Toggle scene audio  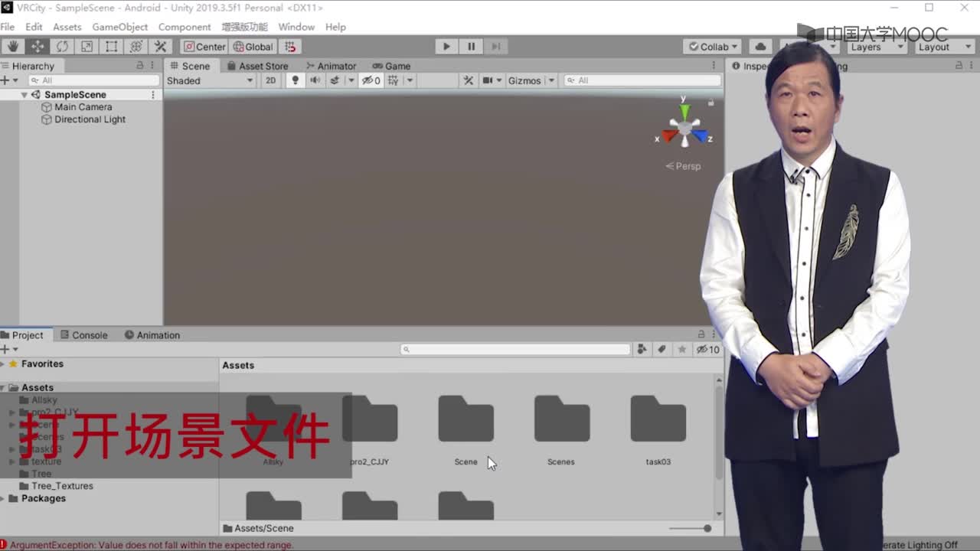315,80
